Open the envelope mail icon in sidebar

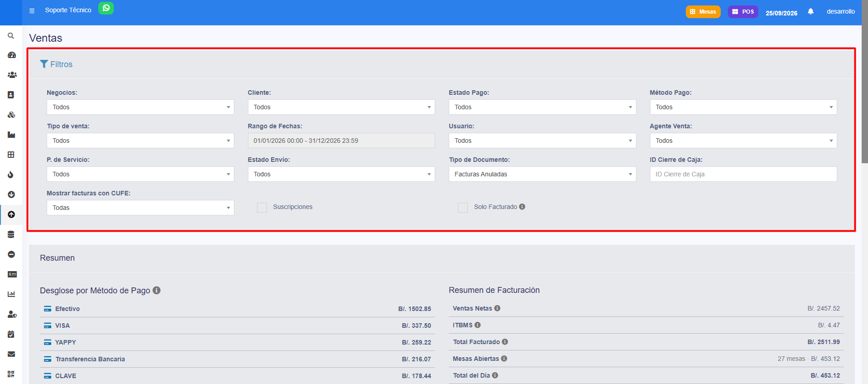(x=11, y=354)
